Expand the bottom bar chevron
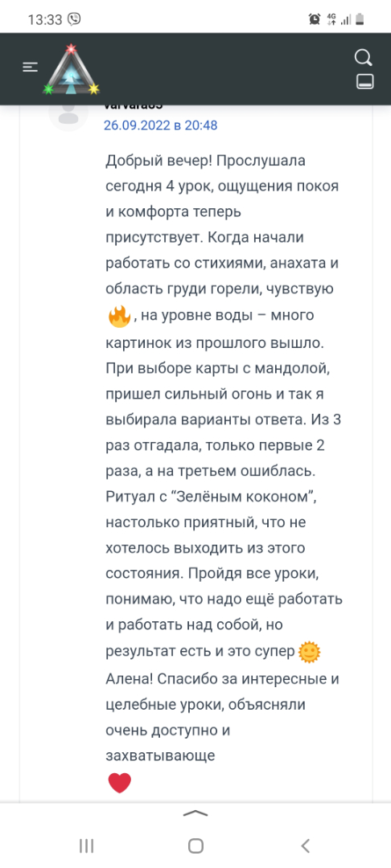 click(195, 813)
